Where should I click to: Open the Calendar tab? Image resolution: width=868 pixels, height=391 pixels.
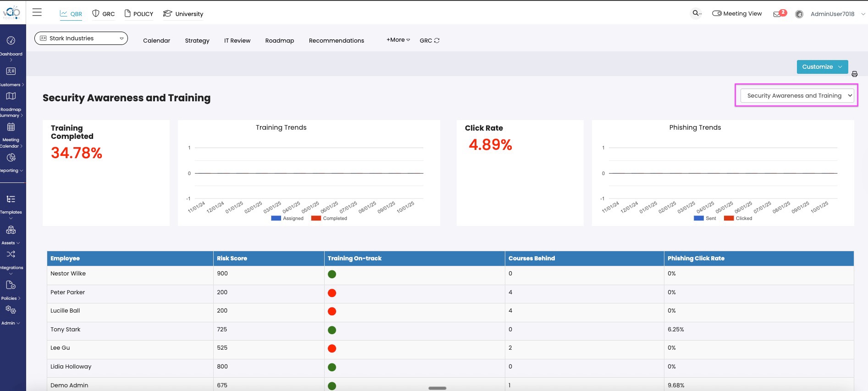click(x=156, y=40)
